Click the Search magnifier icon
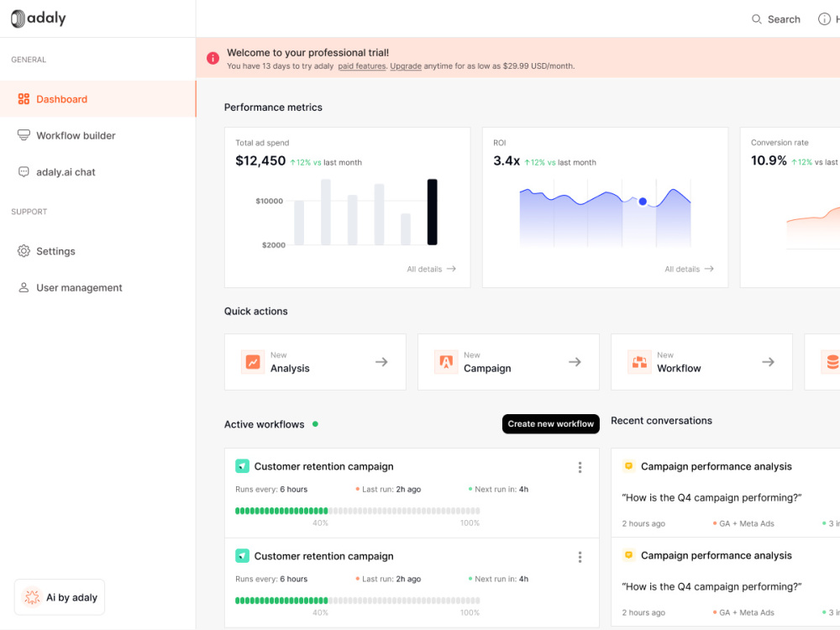The width and height of the screenshot is (840, 630). (757, 19)
